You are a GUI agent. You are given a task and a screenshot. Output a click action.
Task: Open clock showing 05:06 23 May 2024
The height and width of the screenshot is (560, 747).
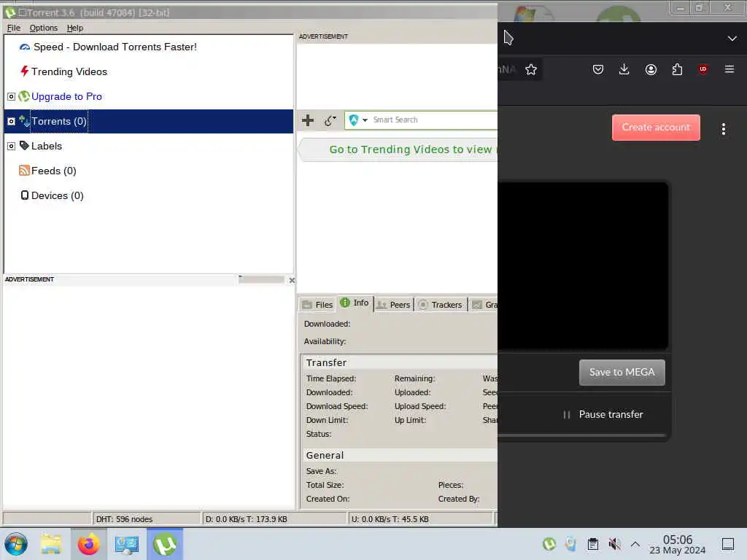click(678, 544)
